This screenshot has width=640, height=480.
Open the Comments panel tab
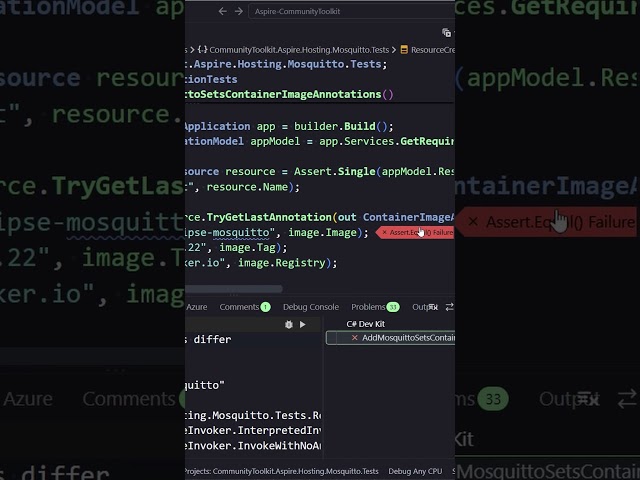point(245,307)
